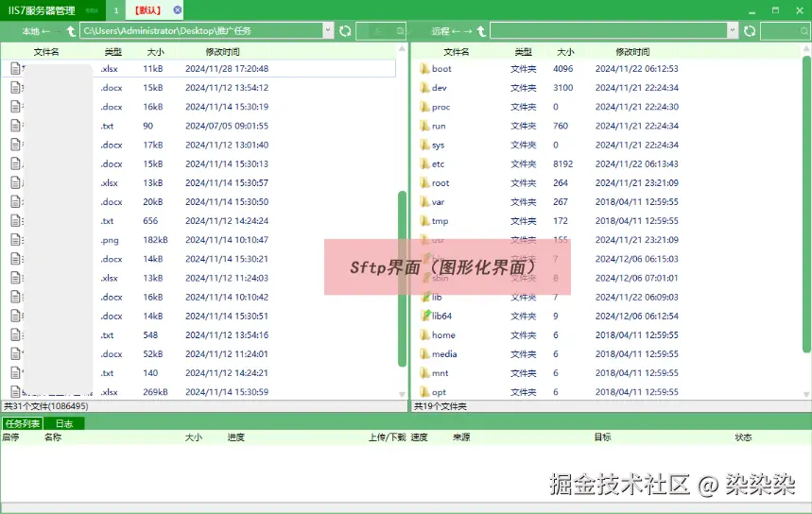This screenshot has width=812, height=514.
Task: Select the mnt folder icon
Action: click(x=424, y=372)
